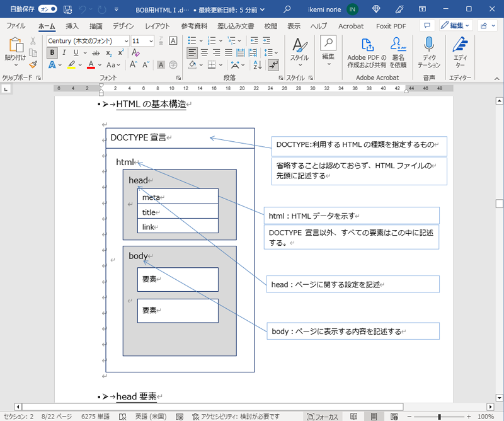Click the Save icon in title bar
Viewport: 504px width, 421px height.
[x=67, y=9]
